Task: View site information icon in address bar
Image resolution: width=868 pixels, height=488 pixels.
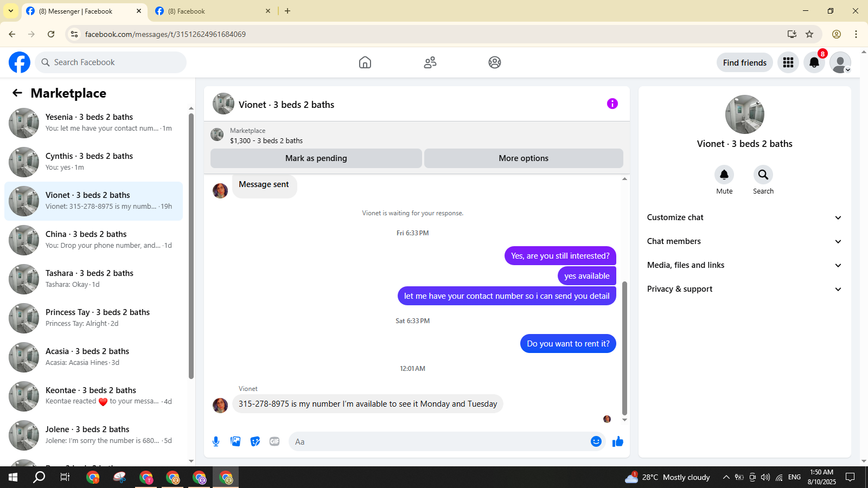Action: [x=74, y=34]
